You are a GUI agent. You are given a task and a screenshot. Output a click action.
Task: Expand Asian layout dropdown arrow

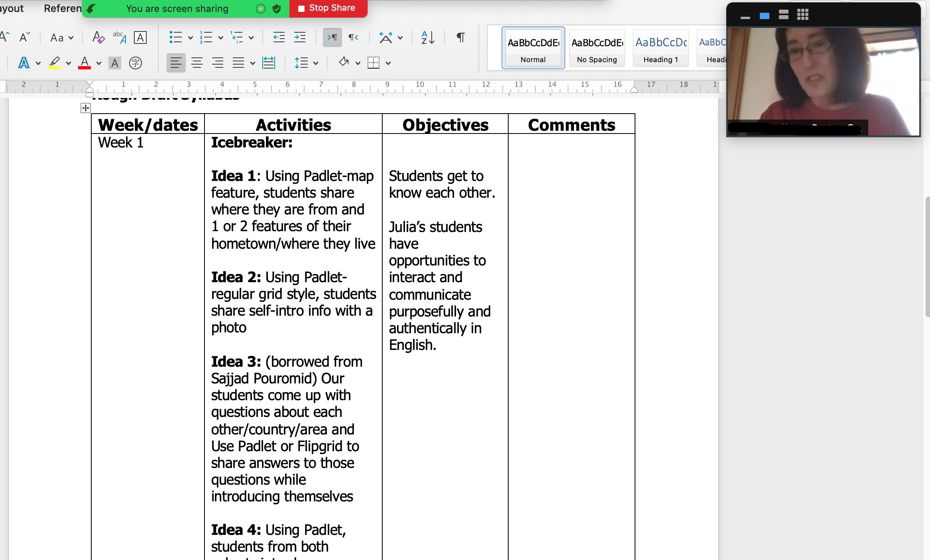click(400, 38)
